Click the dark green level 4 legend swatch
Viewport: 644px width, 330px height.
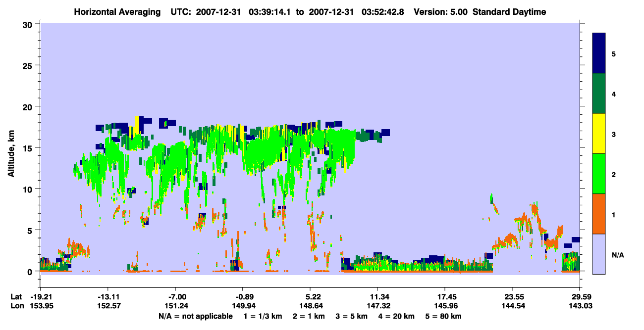coord(599,94)
